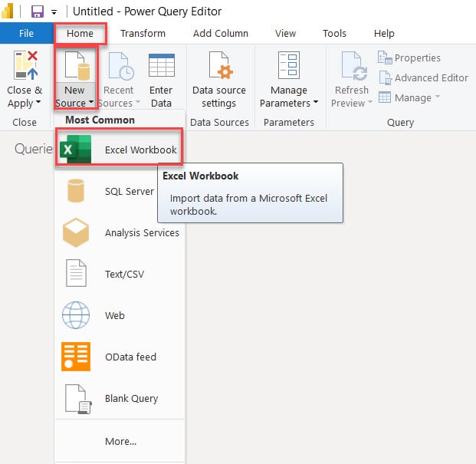This screenshot has width=476, height=464.
Task: Click the New Source icon
Action: click(x=77, y=66)
